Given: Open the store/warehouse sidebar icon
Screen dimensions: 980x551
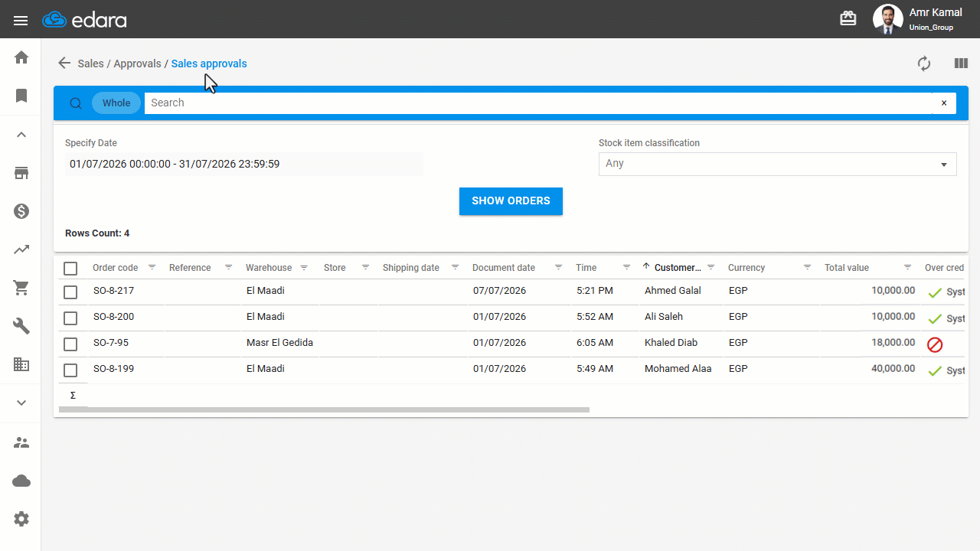Looking at the screenshot, I should (21, 173).
